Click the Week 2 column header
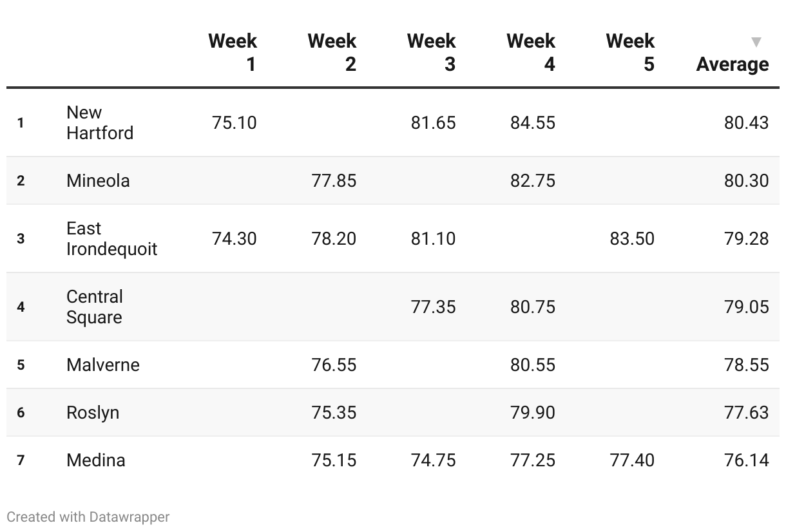Viewport: 786px width, 532px height. (x=332, y=53)
